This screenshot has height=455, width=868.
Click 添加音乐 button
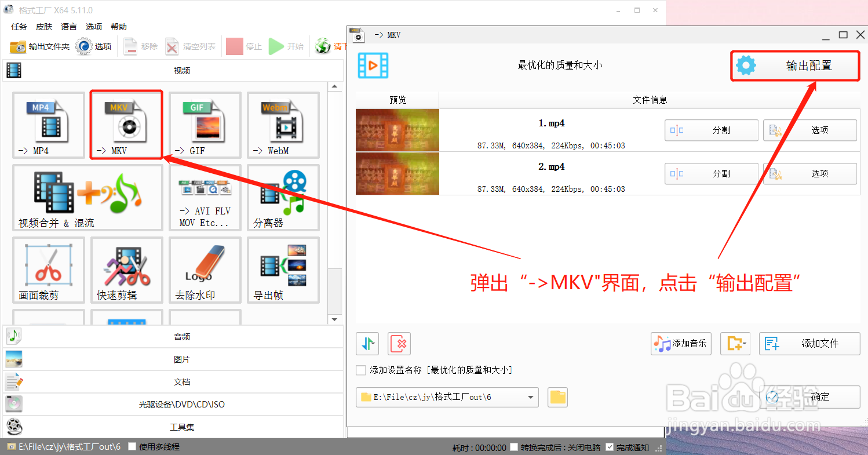point(681,344)
